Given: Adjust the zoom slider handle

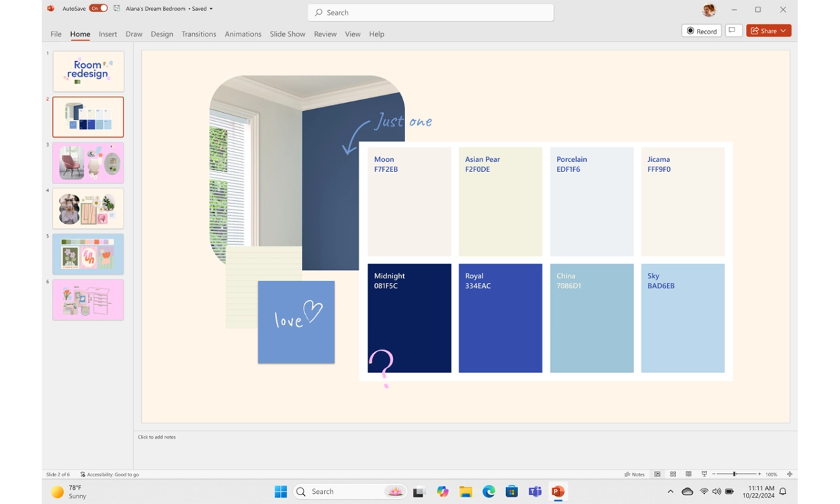Looking at the screenshot, I should point(734,474).
